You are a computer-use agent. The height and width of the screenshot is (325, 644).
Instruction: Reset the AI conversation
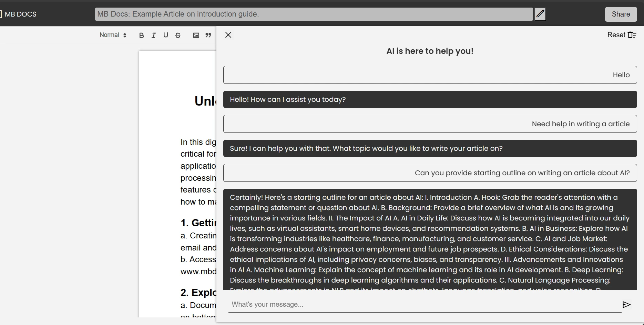click(x=622, y=35)
